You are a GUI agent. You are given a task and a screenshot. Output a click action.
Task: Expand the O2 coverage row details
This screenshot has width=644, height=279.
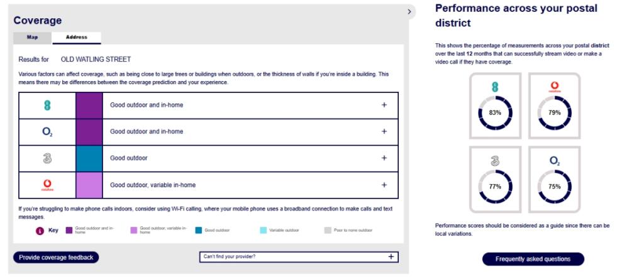[384, 132]
